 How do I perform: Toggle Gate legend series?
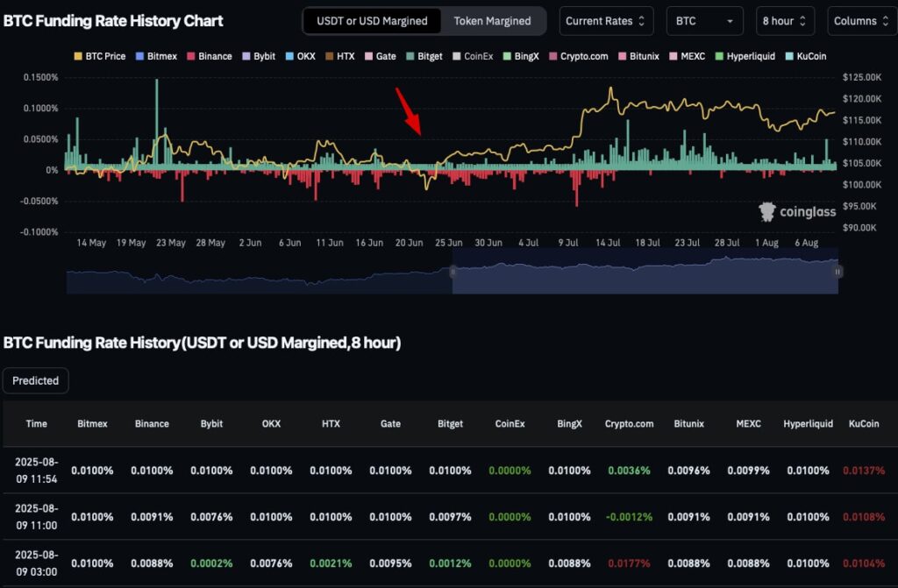coord(381,56)
